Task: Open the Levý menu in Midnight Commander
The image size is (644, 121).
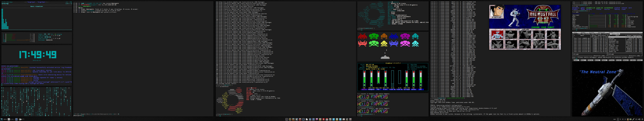Action: point(575,33)
